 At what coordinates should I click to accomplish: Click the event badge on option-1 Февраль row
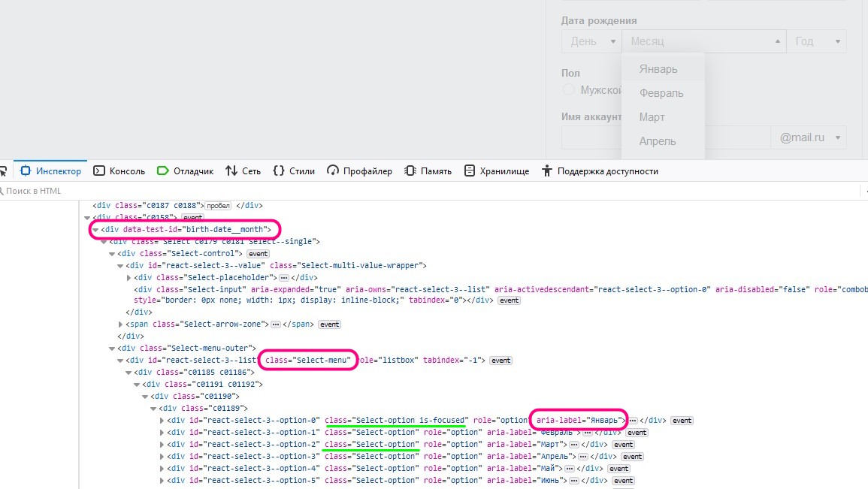(637, 433)
